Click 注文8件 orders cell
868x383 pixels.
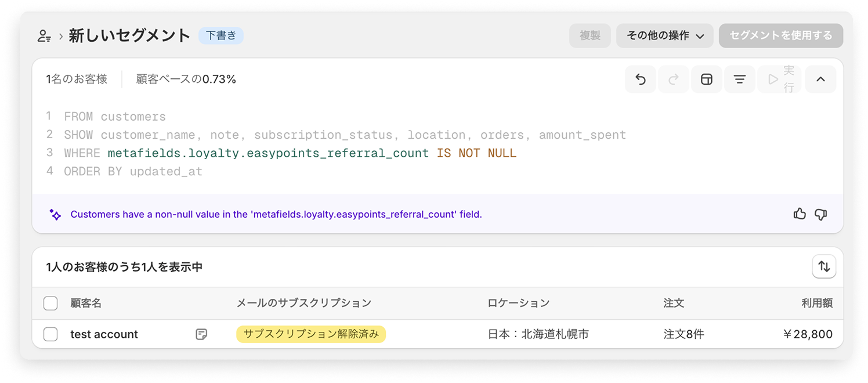(684, 334)
